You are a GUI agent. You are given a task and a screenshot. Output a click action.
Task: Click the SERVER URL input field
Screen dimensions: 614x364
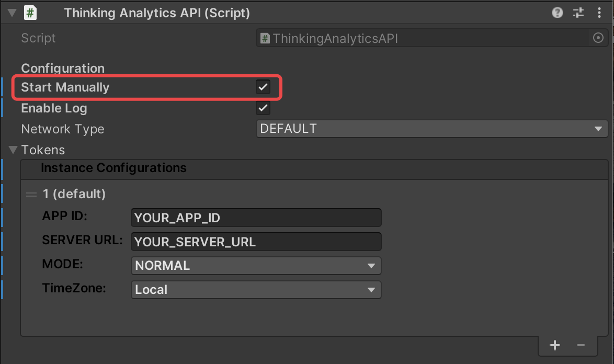click(256, 242)
